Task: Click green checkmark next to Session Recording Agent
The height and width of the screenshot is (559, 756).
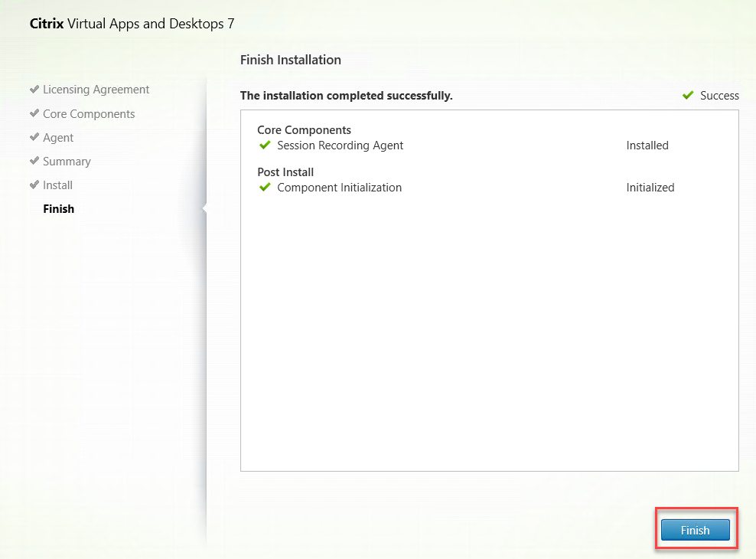Action: pyautogui.click(x=265, y=145)
